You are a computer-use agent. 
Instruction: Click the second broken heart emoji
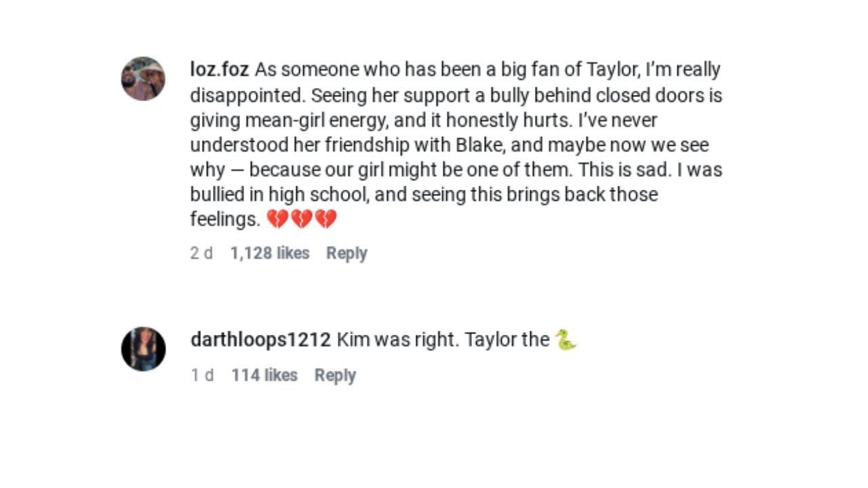pos(302,219)
